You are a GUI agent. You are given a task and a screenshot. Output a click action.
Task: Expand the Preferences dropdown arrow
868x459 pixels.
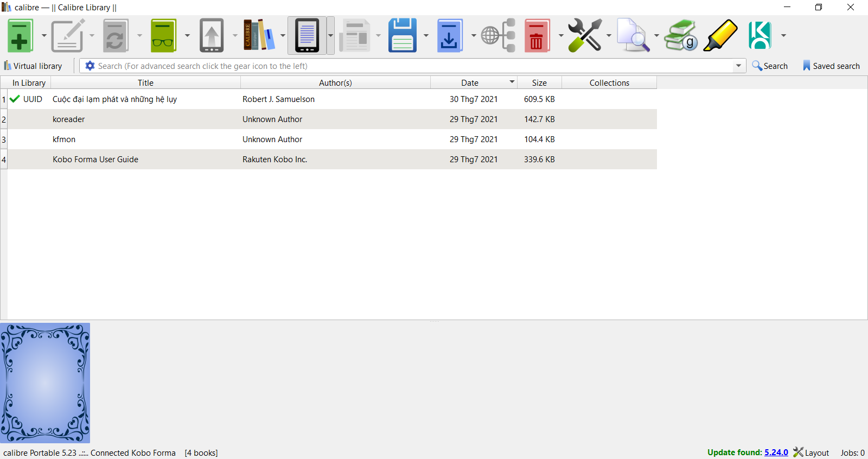click(x=609, y=36)
